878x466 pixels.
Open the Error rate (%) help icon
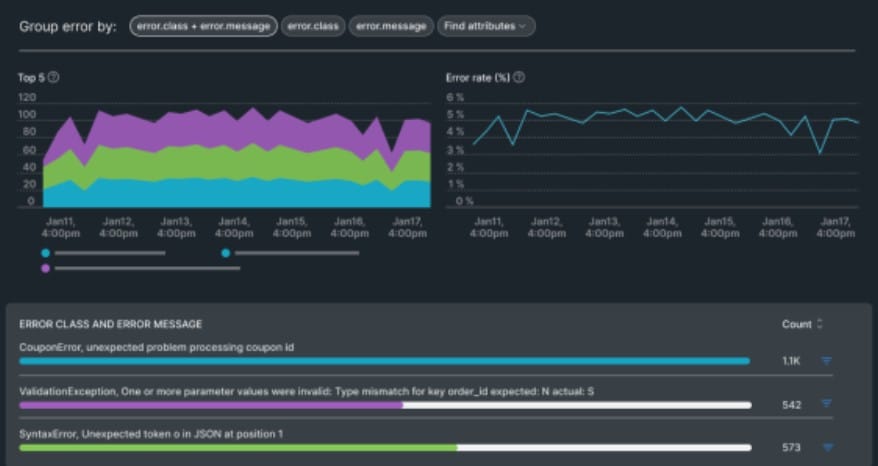point(519,77)
